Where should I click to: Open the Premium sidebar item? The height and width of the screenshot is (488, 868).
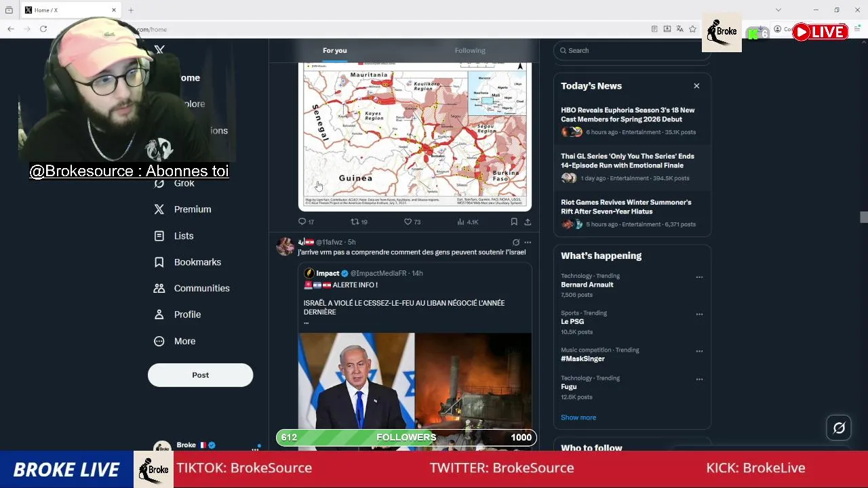(182, 209)
